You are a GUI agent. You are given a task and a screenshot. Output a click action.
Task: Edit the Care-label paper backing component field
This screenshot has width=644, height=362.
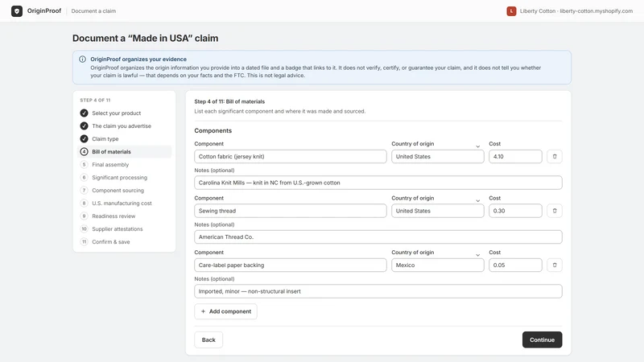click(x=291, y=265)
